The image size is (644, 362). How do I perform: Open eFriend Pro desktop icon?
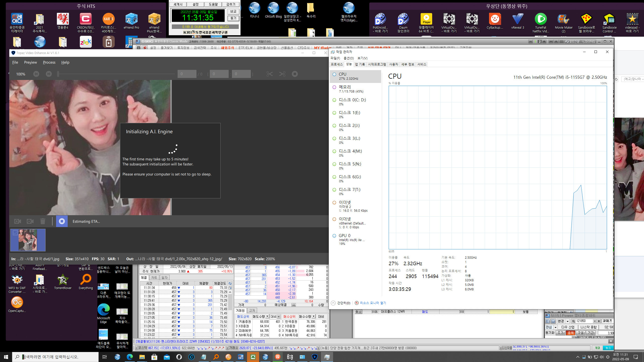tap(131, 22)
